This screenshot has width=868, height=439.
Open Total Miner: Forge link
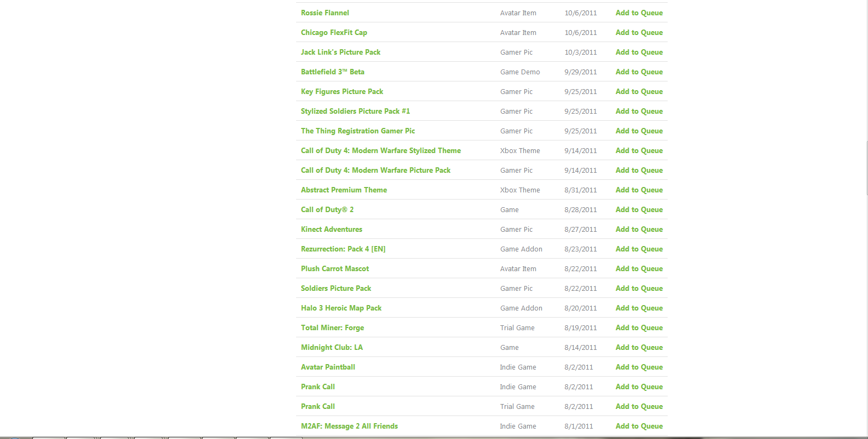pos(332,327)
